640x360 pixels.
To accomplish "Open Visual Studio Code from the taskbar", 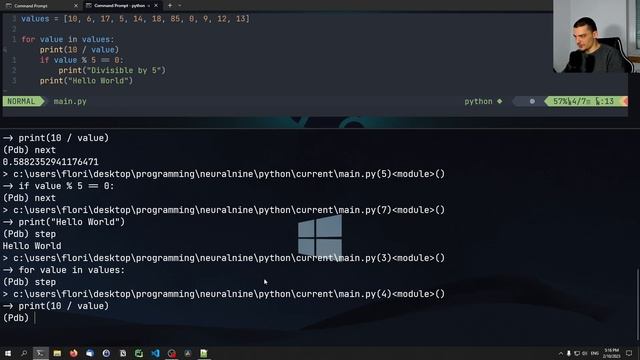I will (x=156, y=353).
